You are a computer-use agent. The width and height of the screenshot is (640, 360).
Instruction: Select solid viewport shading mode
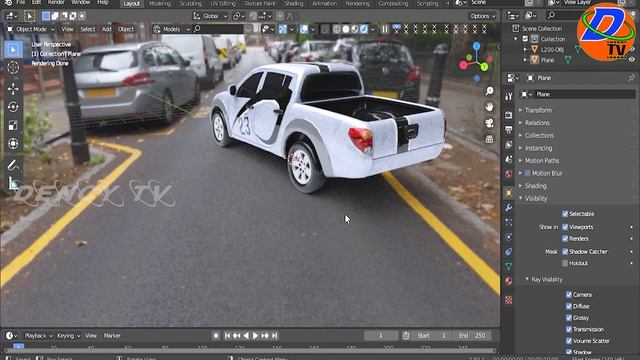(346, 29)
